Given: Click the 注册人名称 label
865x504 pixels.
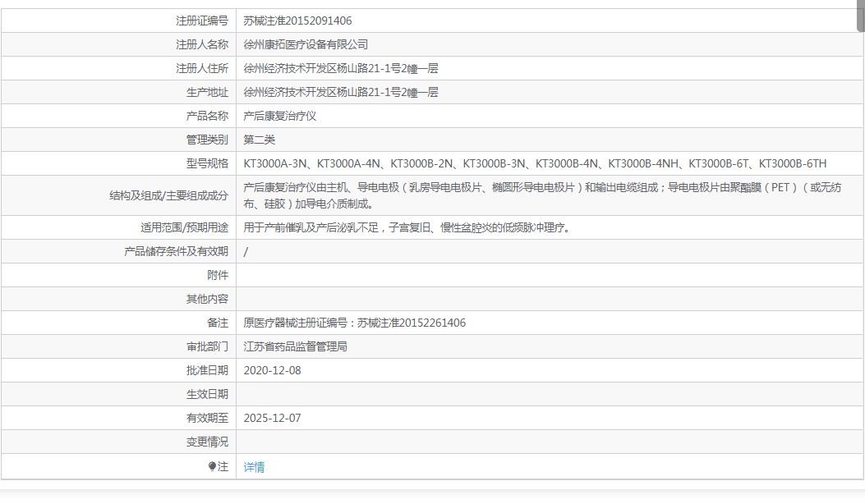Looking at the screenshot, I should [x=202, y=44].
